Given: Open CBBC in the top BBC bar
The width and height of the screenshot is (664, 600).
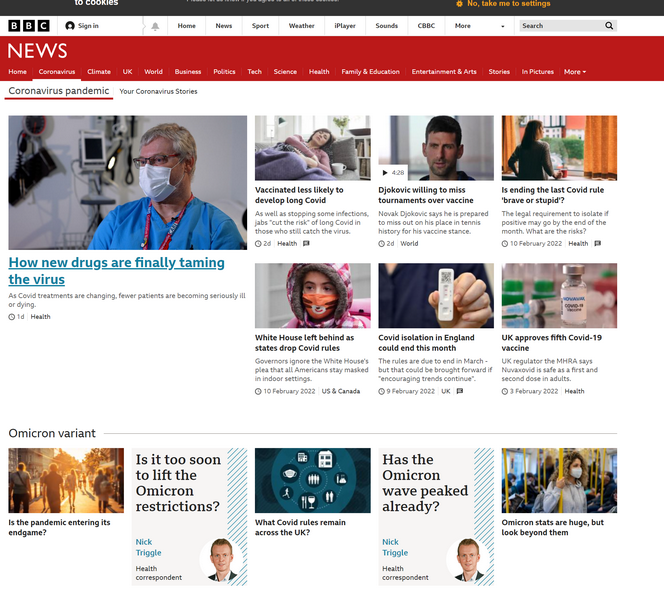Looking at the screenshot, I should [426, 26].
